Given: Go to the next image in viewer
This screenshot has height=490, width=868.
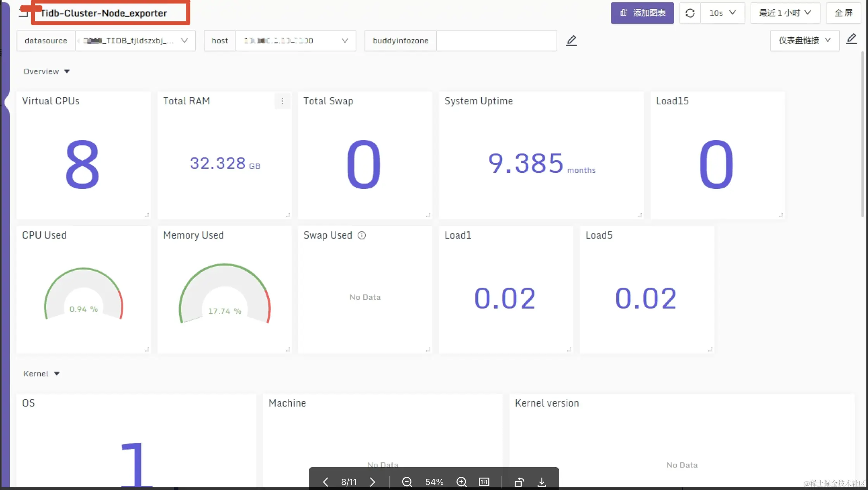Looking at the screenshot, I should point(372,482).
